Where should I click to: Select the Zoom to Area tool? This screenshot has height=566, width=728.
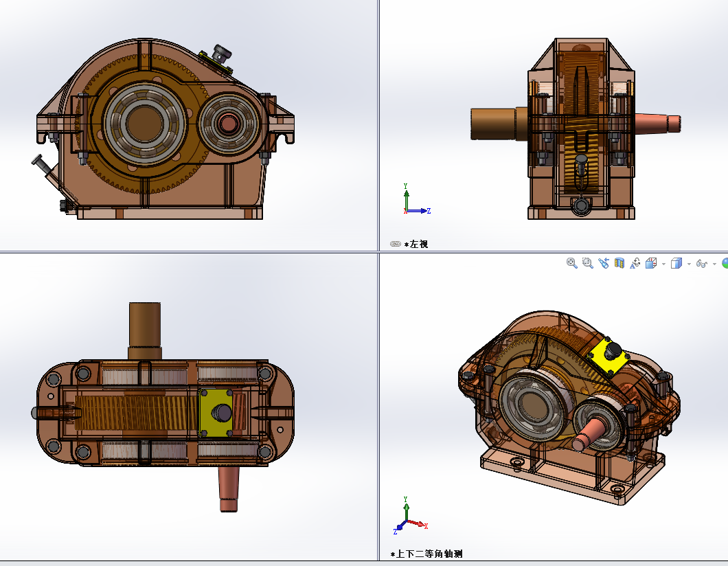[587, 263]
